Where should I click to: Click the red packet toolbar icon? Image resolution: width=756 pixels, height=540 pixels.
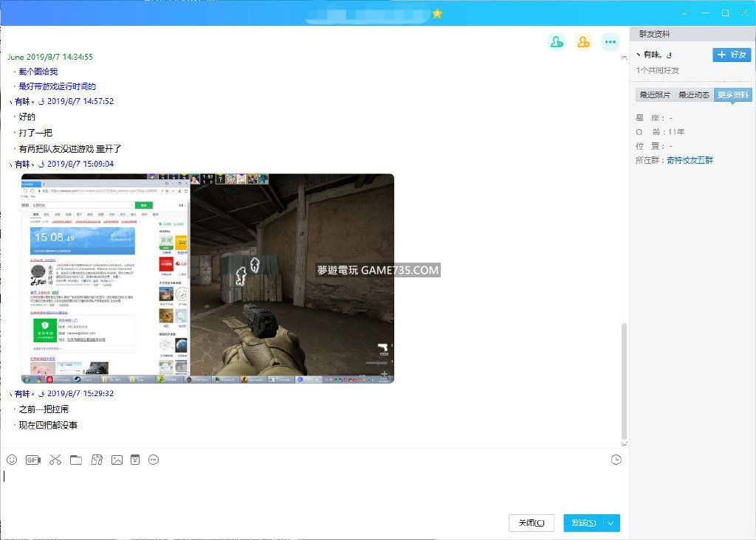point(135,460)
